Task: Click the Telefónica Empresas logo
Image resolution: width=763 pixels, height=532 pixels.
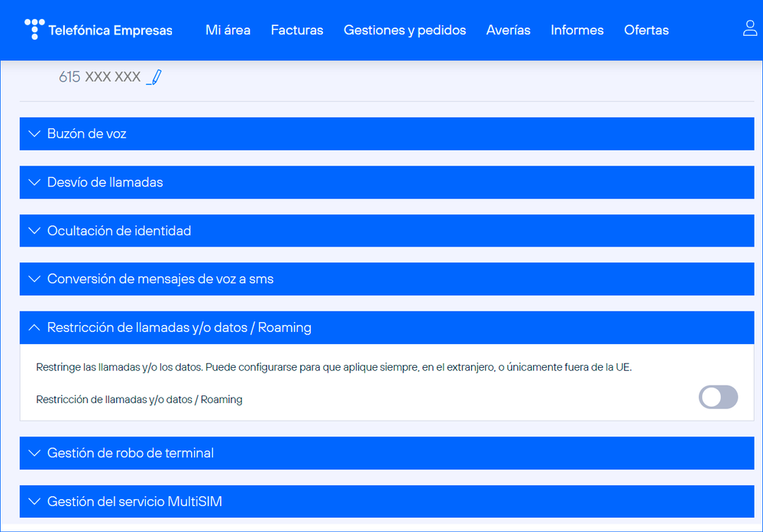Action: [x=34, y=30]
